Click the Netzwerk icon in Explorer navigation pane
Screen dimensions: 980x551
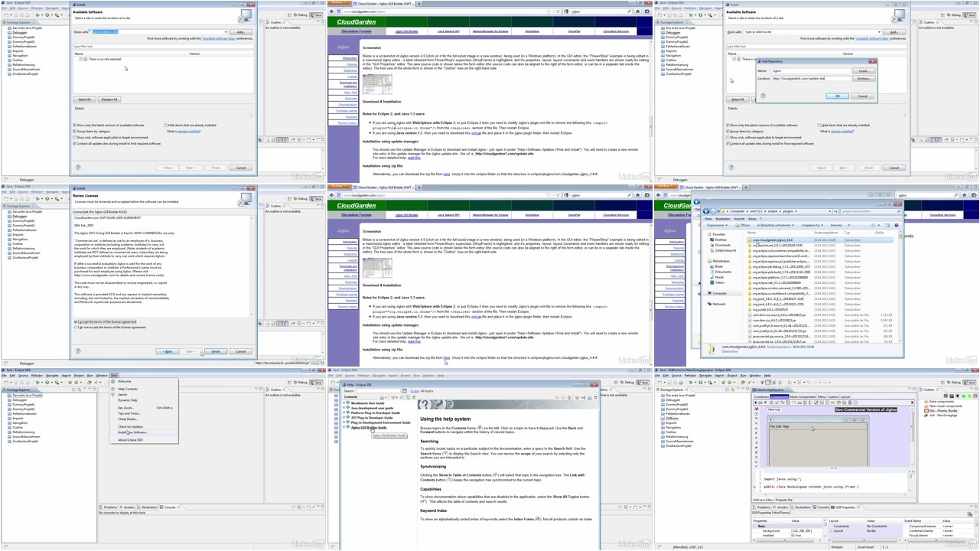[710, 304]
